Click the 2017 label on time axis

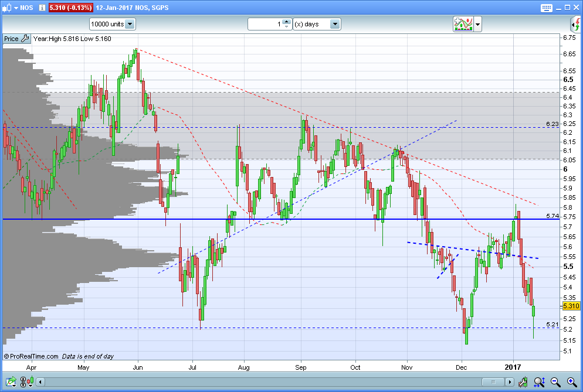coord(513,367)
